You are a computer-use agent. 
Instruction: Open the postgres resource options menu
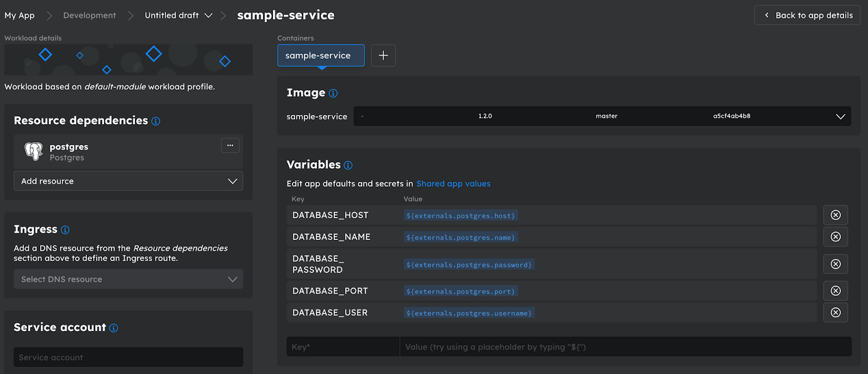point(230,145)
